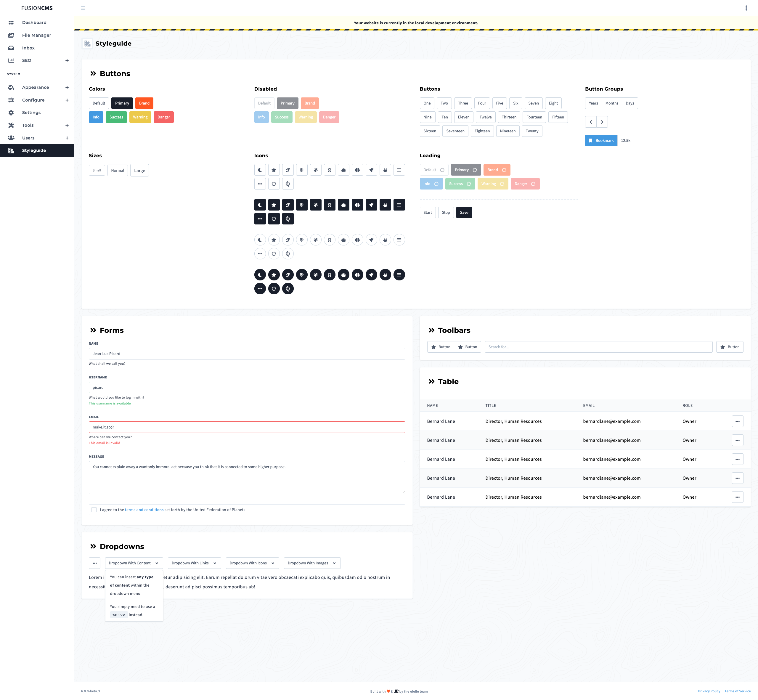758x700 pixels.
Task: Click the dark square sun icon button
Action: tap(301, 205)
